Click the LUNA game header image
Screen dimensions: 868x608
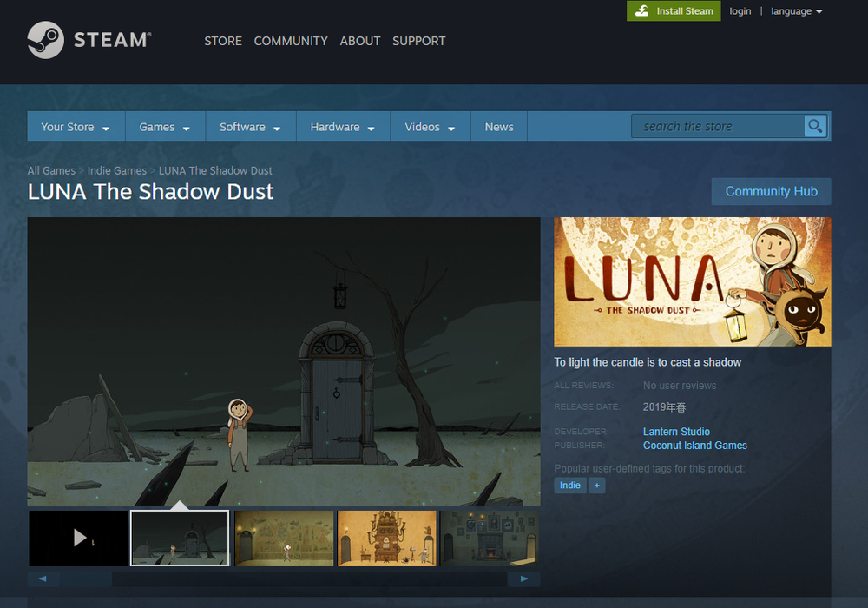[x=693, y=281]
